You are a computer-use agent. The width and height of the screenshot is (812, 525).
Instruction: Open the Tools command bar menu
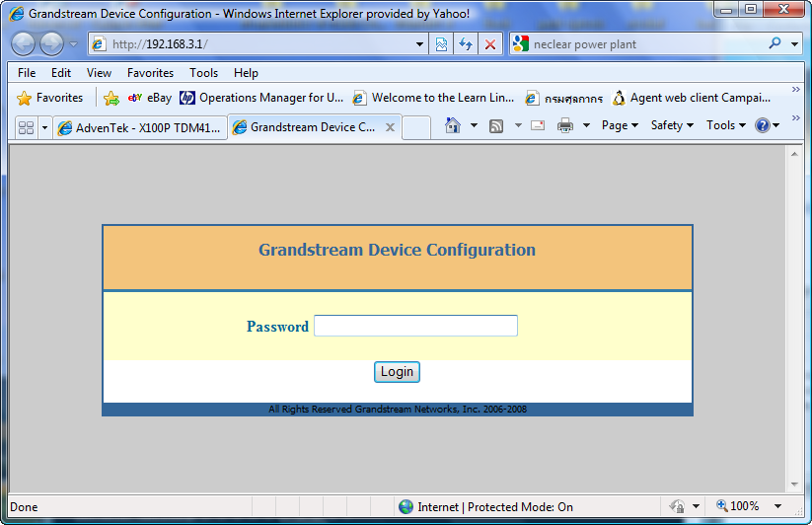coord(726,125)
